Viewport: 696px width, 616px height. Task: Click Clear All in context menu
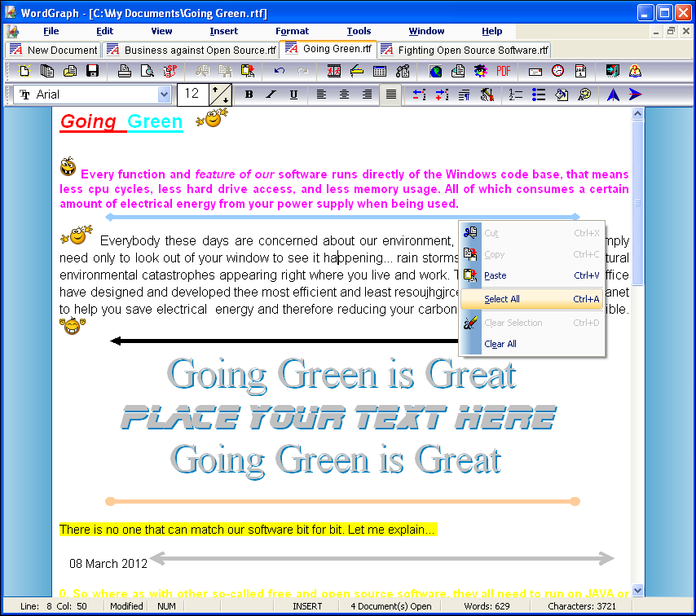[x=500, y=344]
